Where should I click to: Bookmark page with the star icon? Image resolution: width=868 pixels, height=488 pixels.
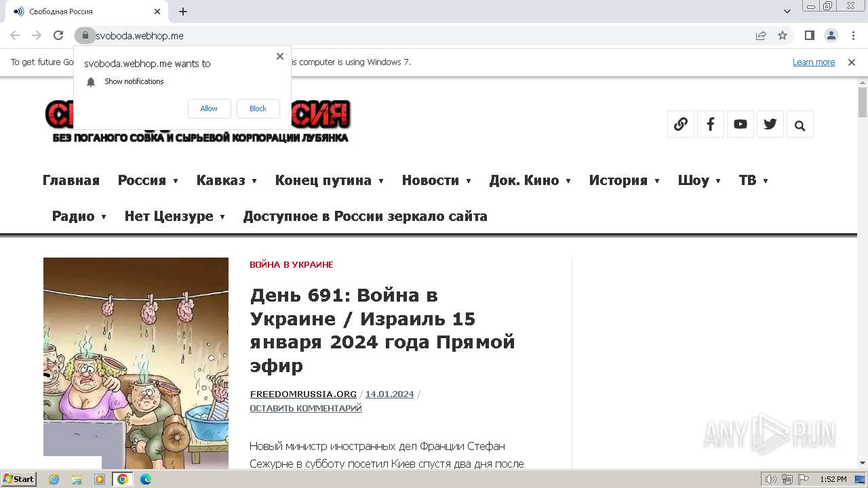click(783, 35)
